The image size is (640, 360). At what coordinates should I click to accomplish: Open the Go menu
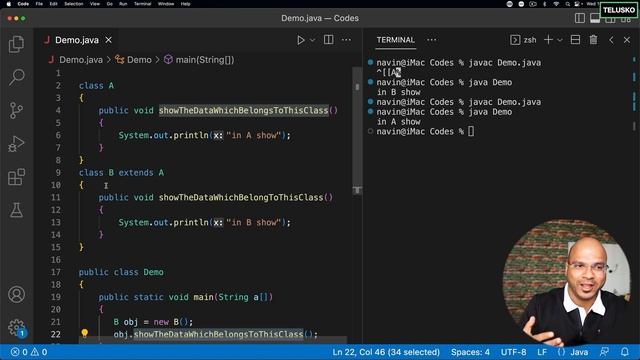pyautogui.click(x=109, y=4)
